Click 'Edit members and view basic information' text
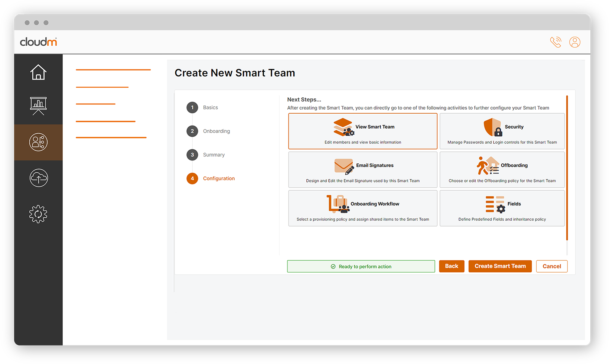 point(363,142)
